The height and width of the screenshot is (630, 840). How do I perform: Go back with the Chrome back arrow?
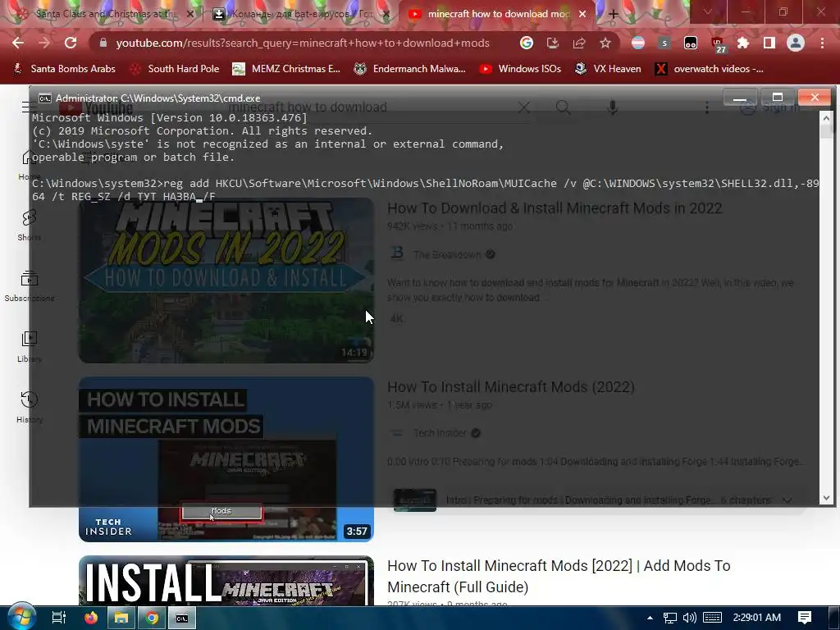pyautogui.click(x=18, y=43)
